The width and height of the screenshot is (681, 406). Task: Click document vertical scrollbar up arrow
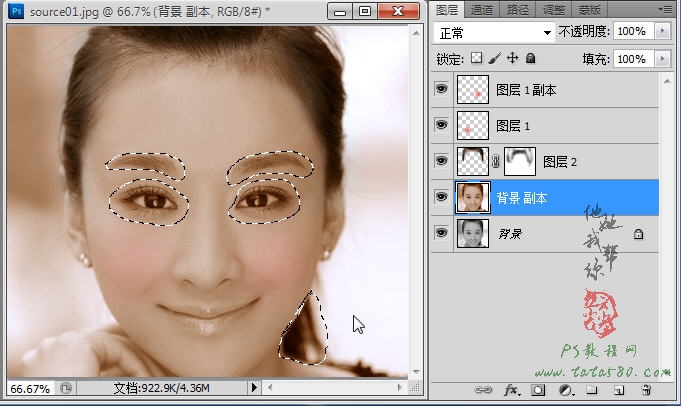coord(416,33)
